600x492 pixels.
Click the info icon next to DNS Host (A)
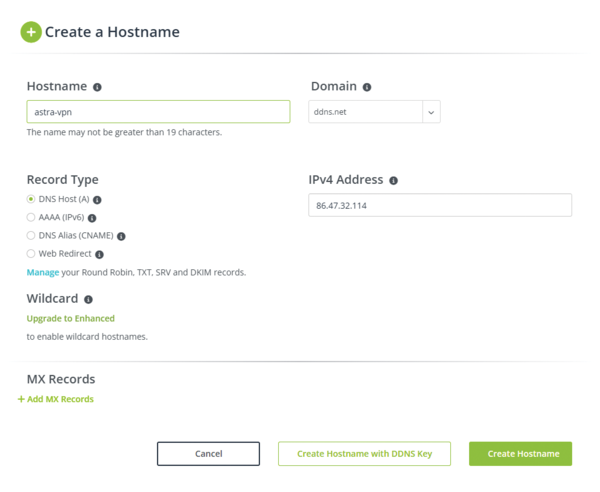point(97,200)
